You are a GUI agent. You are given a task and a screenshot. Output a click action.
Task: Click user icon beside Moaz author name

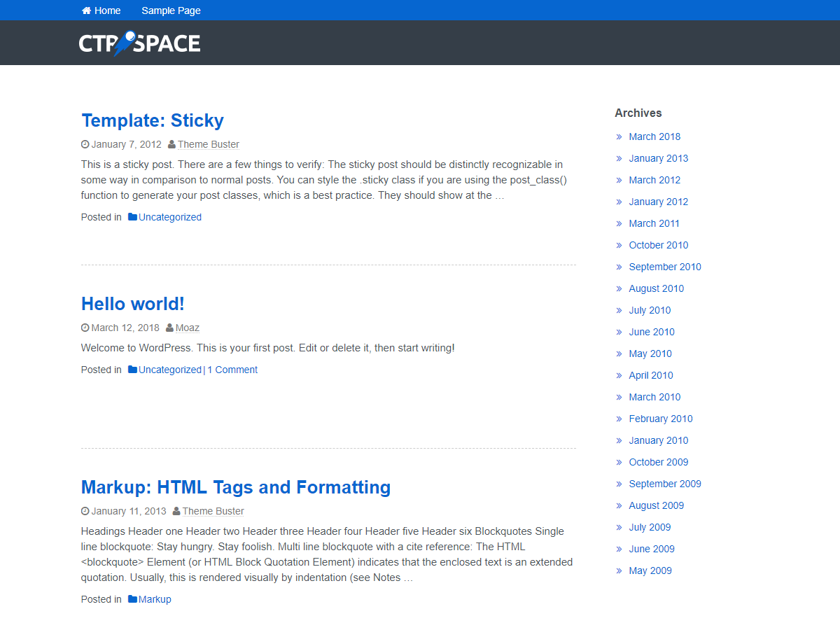169,328
